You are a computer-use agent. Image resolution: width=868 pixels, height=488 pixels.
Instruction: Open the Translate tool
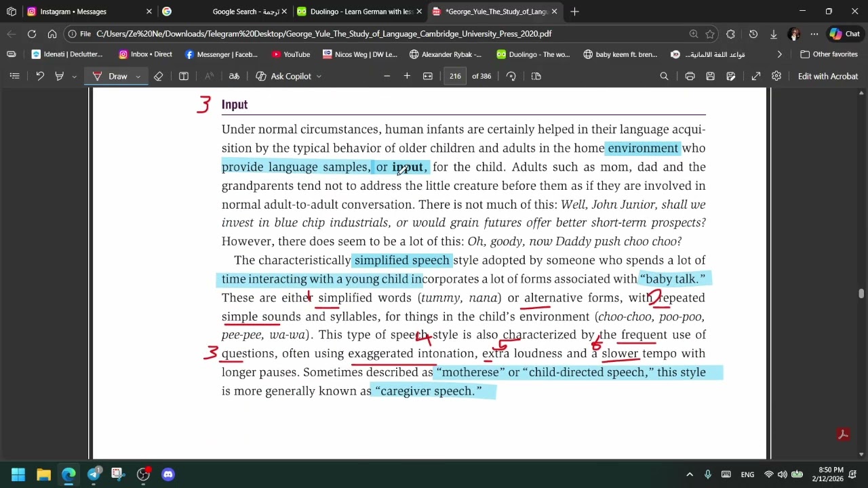point(234,76)
